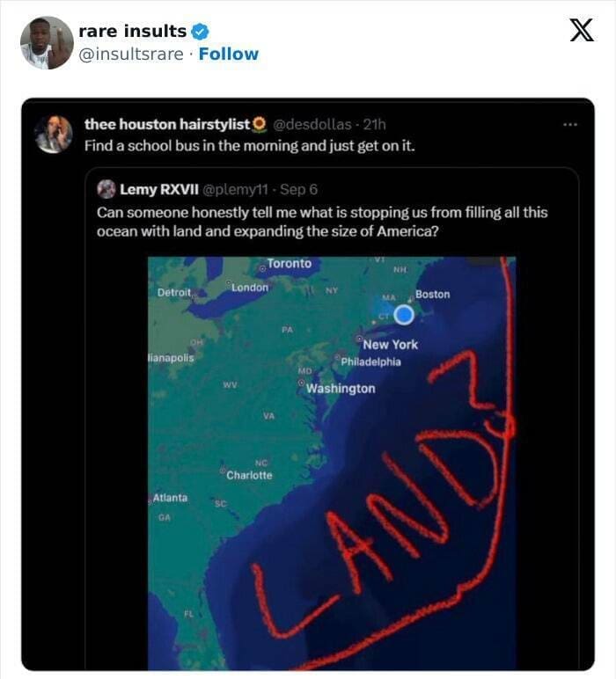Click the blue location dot on map
The height and width of the screenshot is (679, 616).
pyautogui.click(x=404, y=314)
